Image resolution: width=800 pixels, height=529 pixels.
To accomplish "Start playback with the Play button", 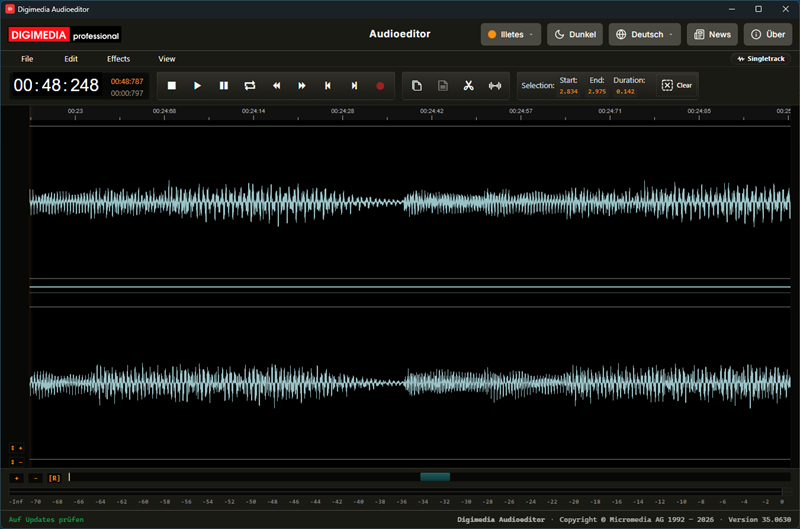I will coord(197,86).
